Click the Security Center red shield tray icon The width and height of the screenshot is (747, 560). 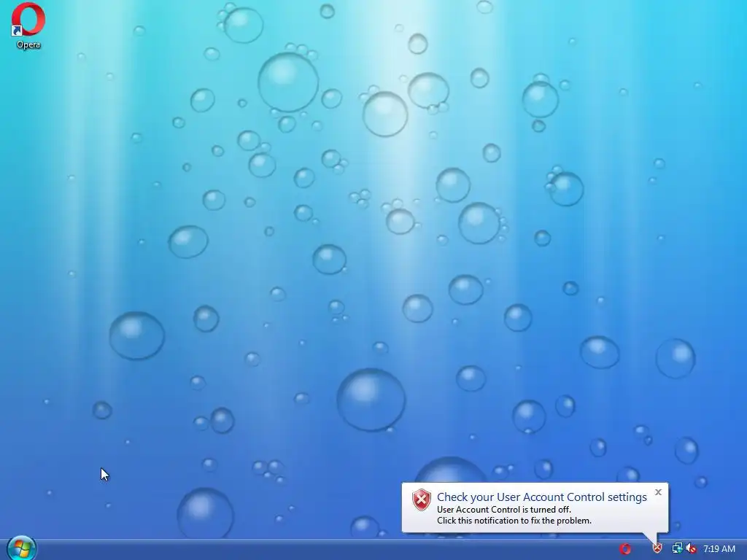click(657, 548)
